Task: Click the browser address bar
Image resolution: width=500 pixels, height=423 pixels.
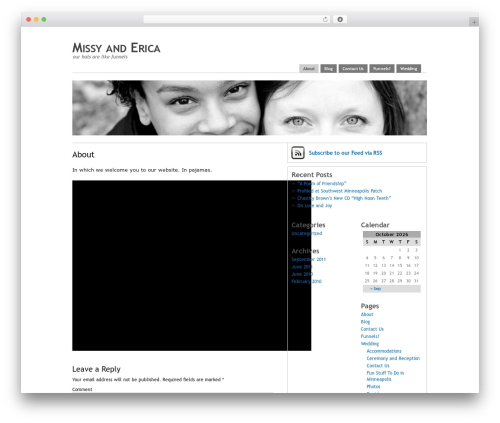Action: 236,20
